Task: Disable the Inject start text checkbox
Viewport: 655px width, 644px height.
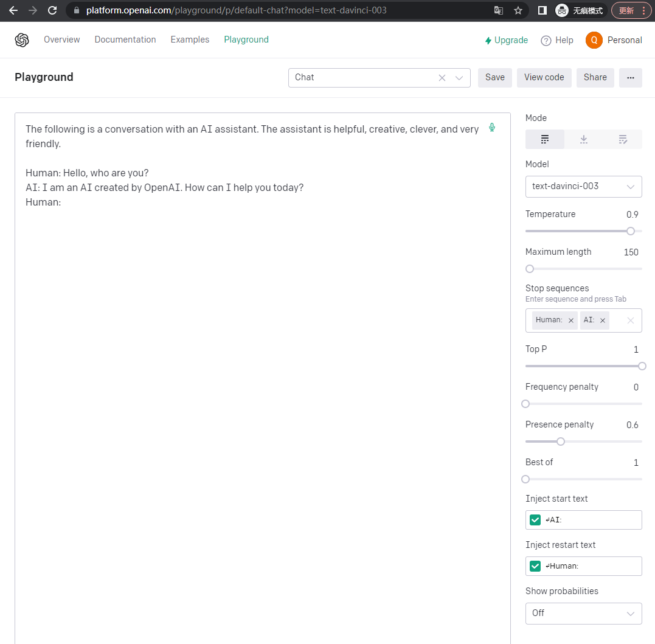Action: click(535, 520)
